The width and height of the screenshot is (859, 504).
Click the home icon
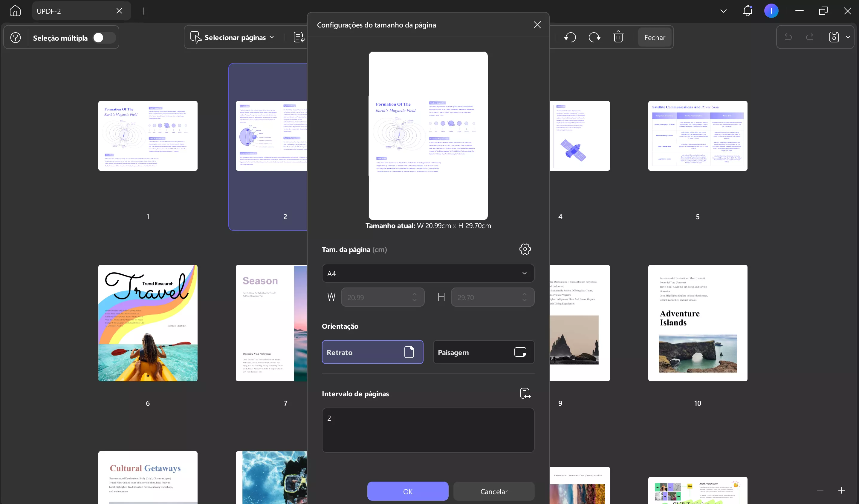click(x=15, y=11)
